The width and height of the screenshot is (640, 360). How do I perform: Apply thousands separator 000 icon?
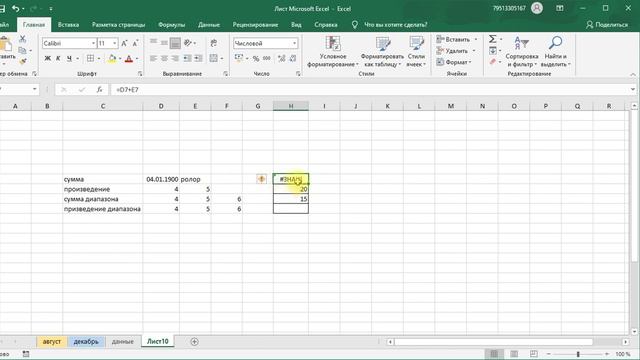(x=267, y=58)
